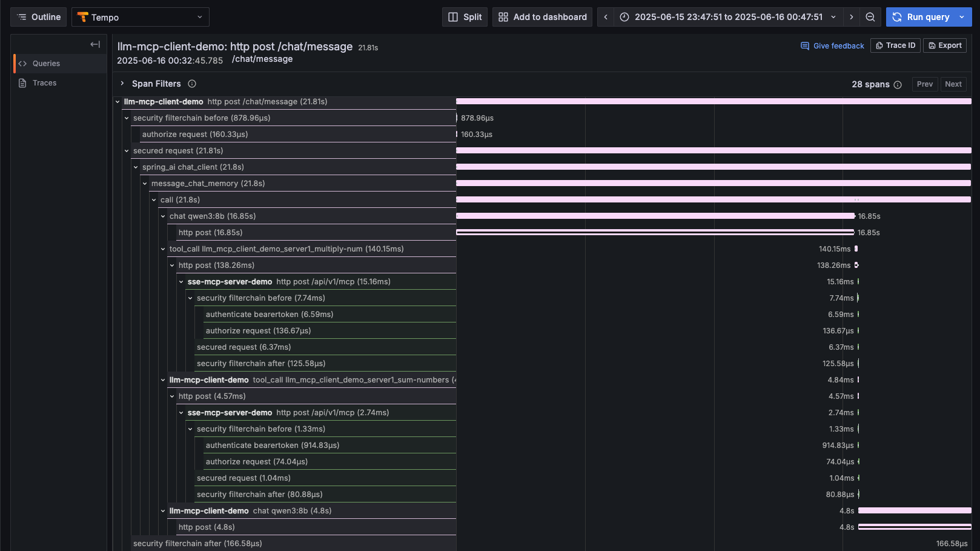Collapse the call (21.8s) span
The height and width of the screenshot is (551, 980).
click(154, 200)
